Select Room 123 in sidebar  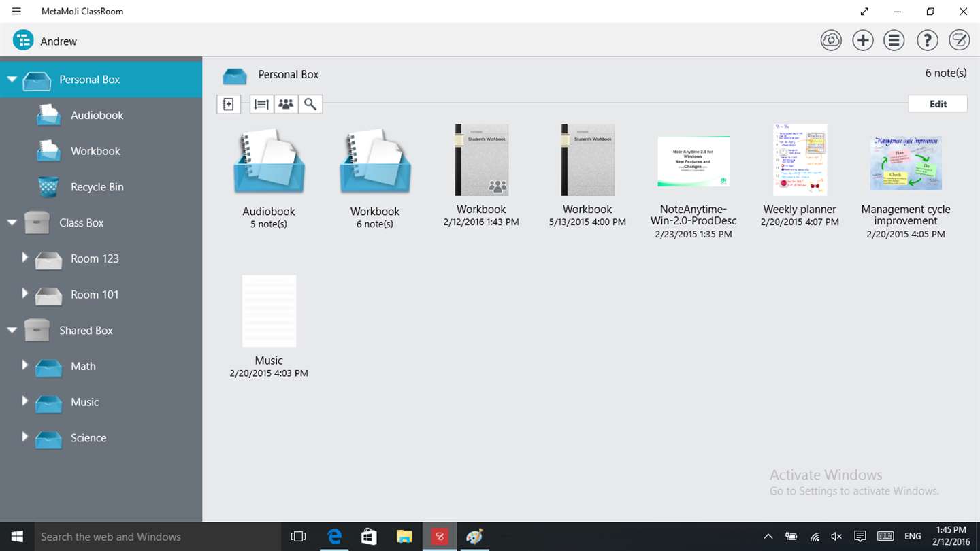pyautogui.click(x=101, y=258)
